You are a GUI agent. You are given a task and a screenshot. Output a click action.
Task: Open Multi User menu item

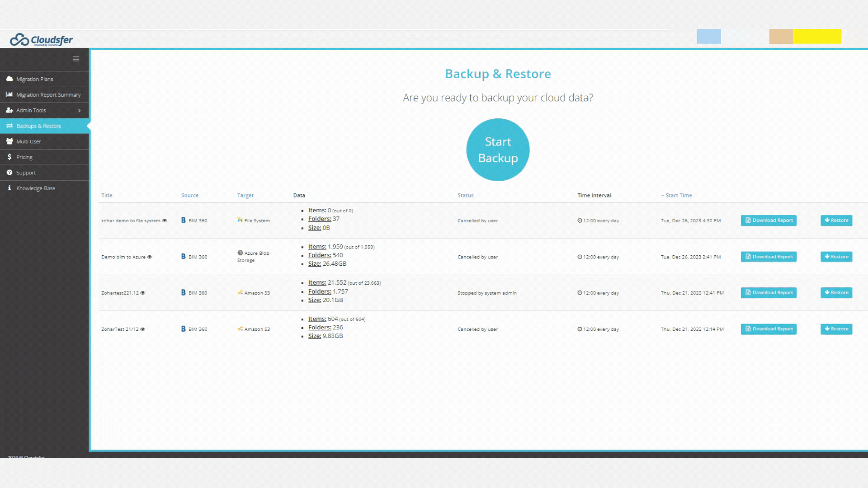pyautogui.click(x=44, y=141)
